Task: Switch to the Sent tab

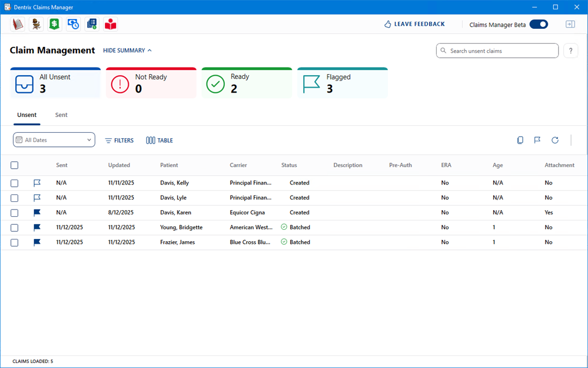Action: [x=62, y=115]
